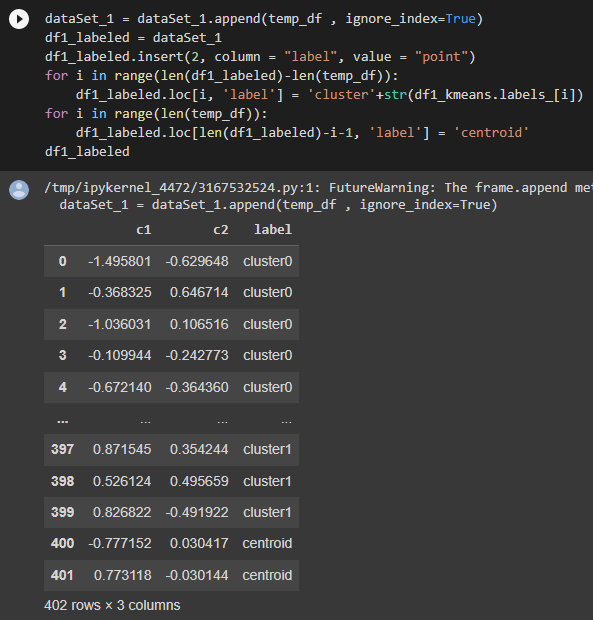Click the value 0.871545 in c1

tap(122, 450)
